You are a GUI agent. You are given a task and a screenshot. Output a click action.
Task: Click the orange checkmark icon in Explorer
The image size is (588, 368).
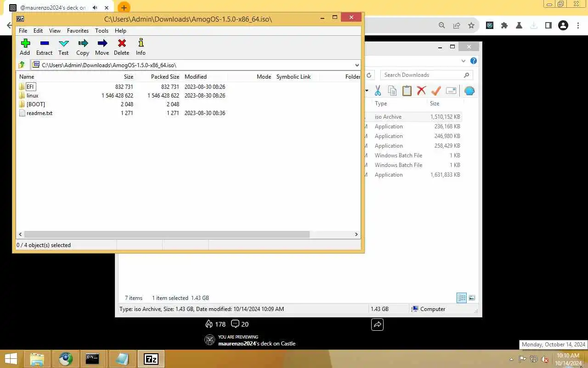click(436, 91)
